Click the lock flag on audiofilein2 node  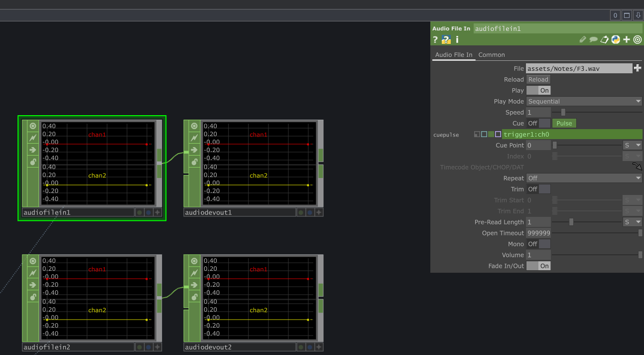[x=33, y=297]
